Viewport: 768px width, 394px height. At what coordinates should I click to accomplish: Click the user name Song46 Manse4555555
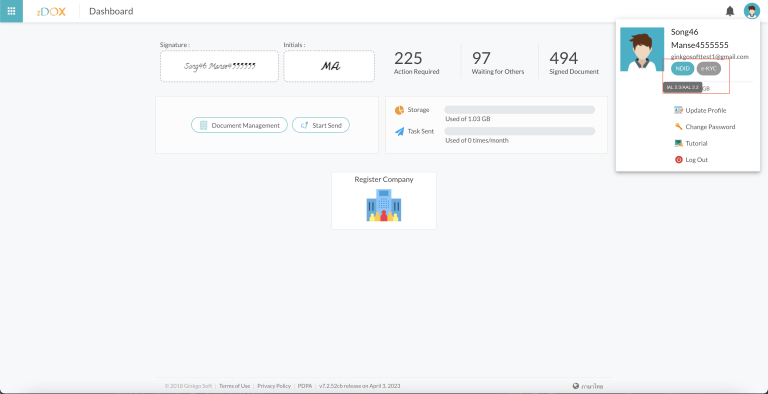coord(699,38)
